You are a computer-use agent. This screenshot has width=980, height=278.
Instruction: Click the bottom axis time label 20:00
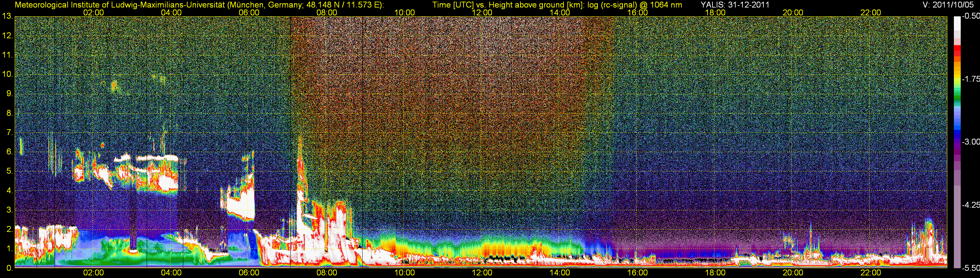point(793,273)
